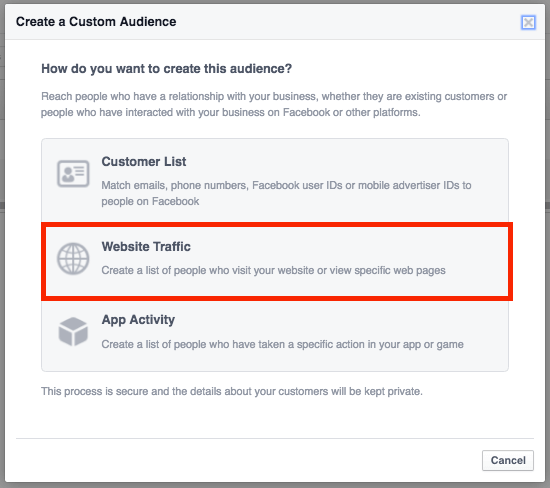Click the 'Match emails, phone numbers' description
The height and width of the screenshot is (488, 550).
tap(286, 193)
